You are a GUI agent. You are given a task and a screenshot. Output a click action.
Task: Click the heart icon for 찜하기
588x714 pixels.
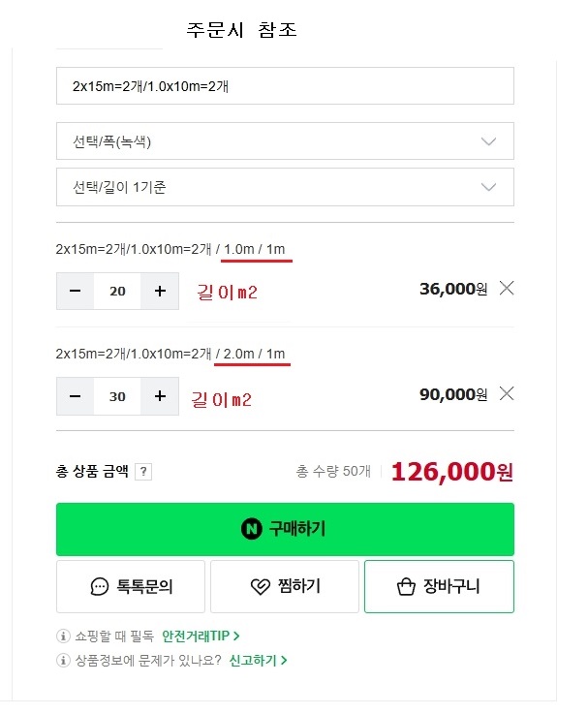point(260,586)
